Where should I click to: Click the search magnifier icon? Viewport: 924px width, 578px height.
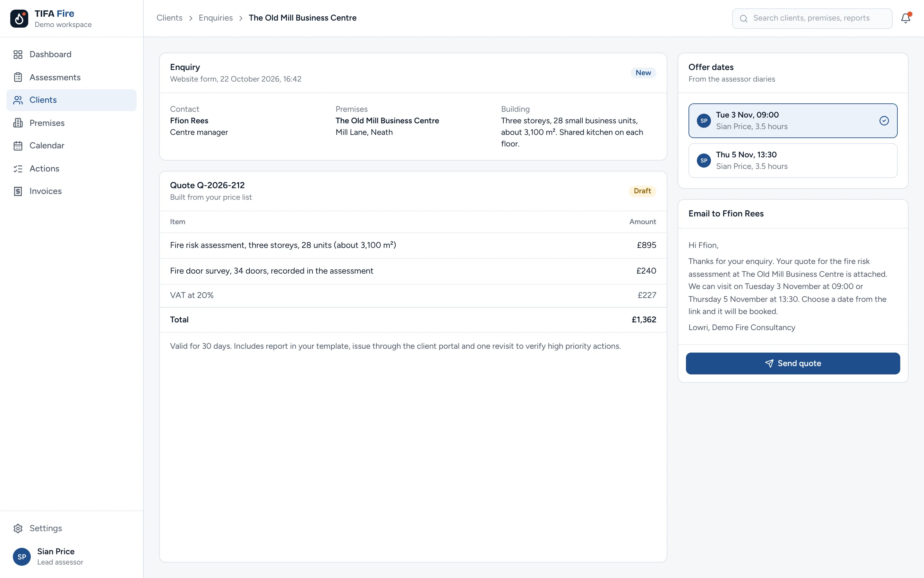[743, 18]
